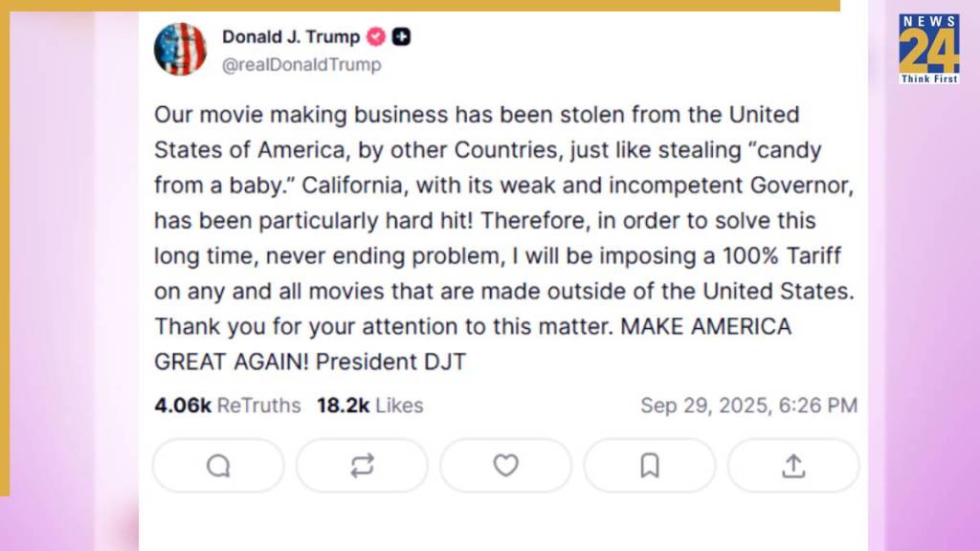Open the Donald J. Trump display name
This screenshot has height=551, width=980.
coord(291,37)
